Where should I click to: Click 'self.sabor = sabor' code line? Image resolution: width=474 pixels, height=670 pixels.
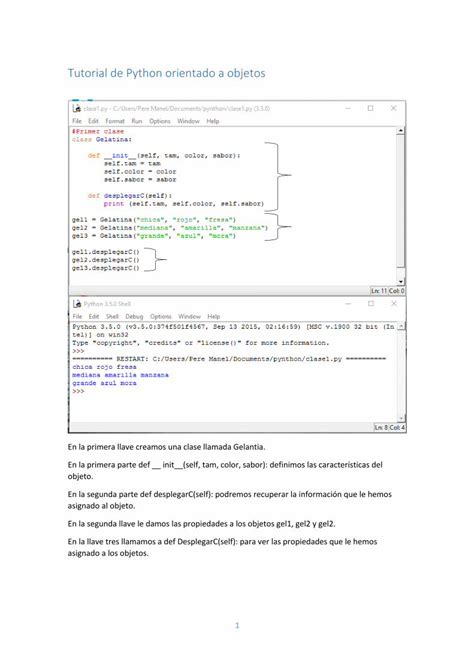pyautogui.click(x=140, y=179)
